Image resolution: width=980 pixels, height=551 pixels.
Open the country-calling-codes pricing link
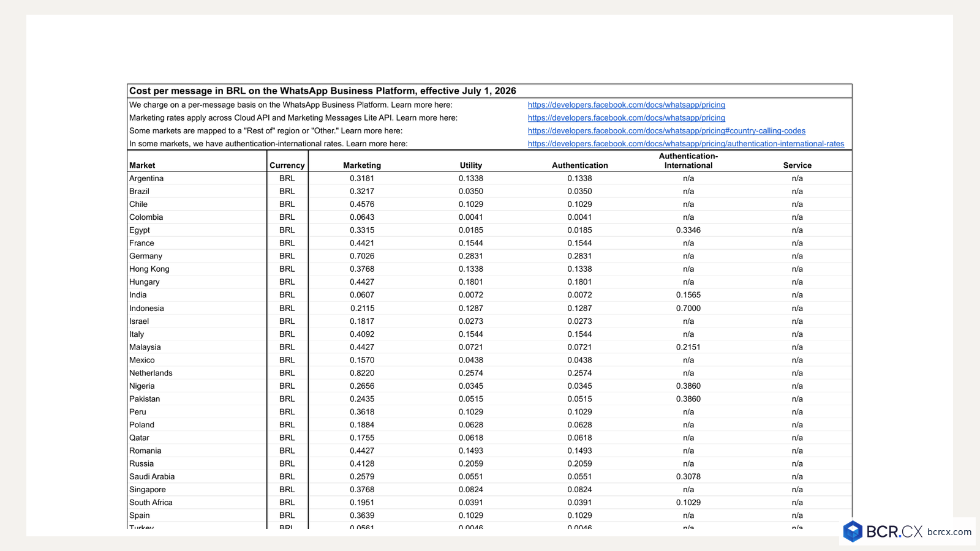(x=666, y=130)
